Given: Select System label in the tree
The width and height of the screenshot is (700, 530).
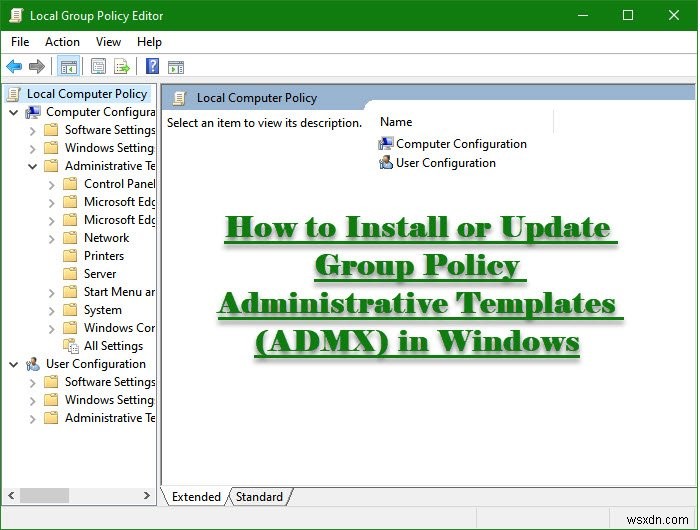Looking at the screenshot, I should tap(103, 310).
